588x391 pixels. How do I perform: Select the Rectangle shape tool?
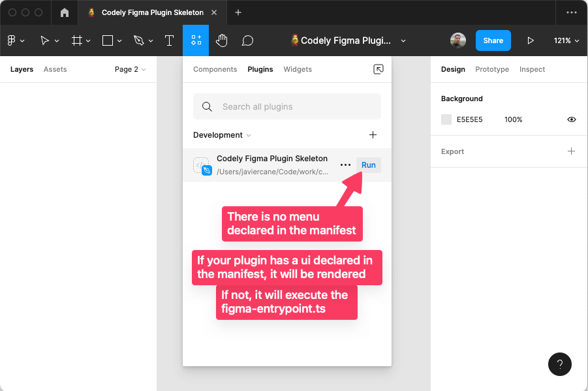[108, 40]
